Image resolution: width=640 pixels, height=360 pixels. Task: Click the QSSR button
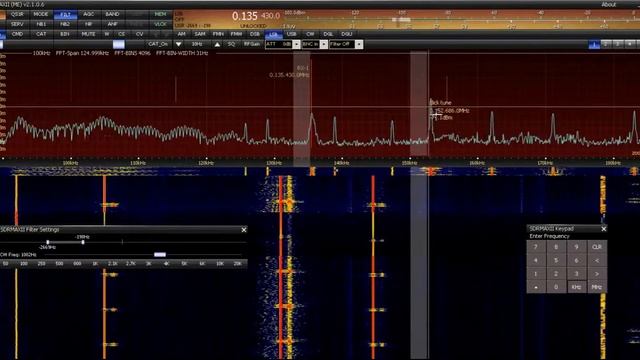tap(17, 14)
